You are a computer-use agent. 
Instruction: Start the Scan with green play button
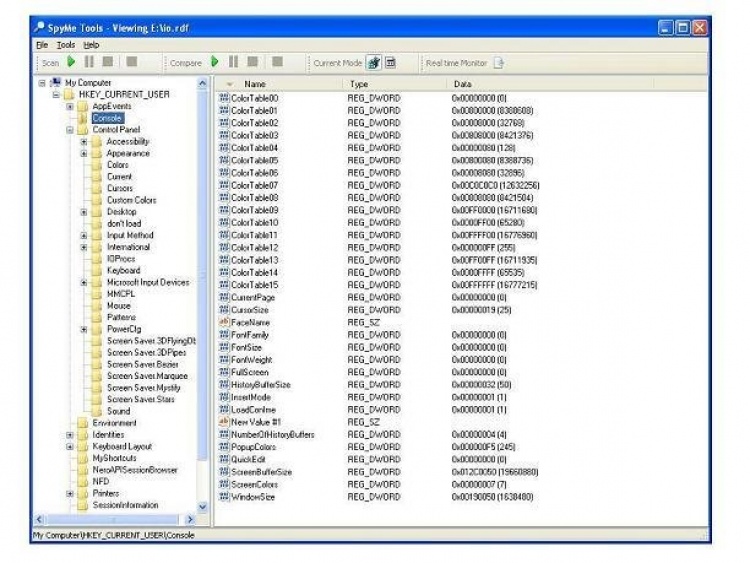click(71, 62)
